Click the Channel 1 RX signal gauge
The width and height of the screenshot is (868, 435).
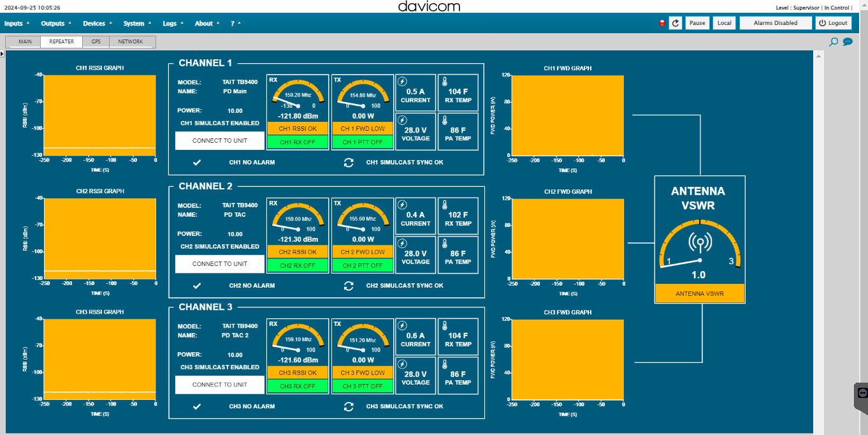[x=298, y=94]
